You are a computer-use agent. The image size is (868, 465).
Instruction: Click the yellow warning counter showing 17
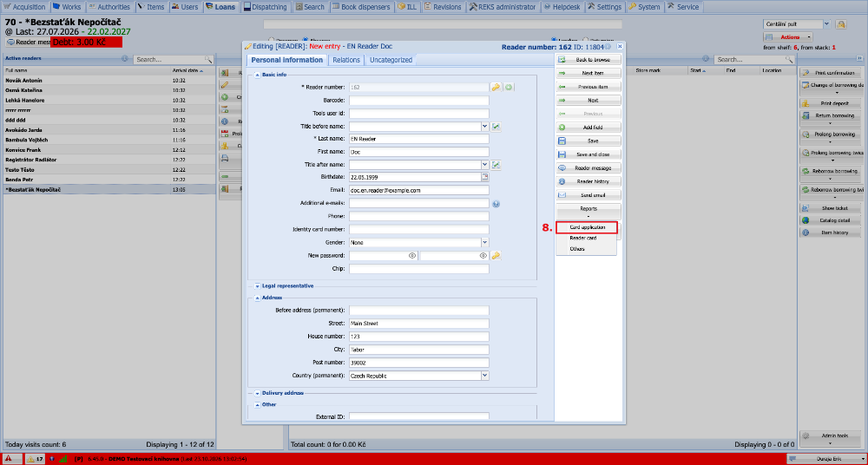pyautogui.click(x=36, y=458)
